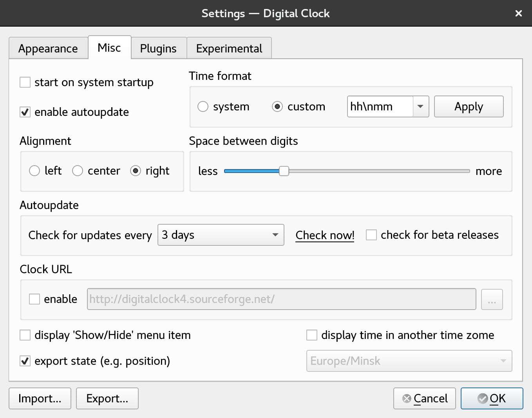Confirm settings with the OK button
The height and width of the screenshot is (418, 532).
(492, 398)
